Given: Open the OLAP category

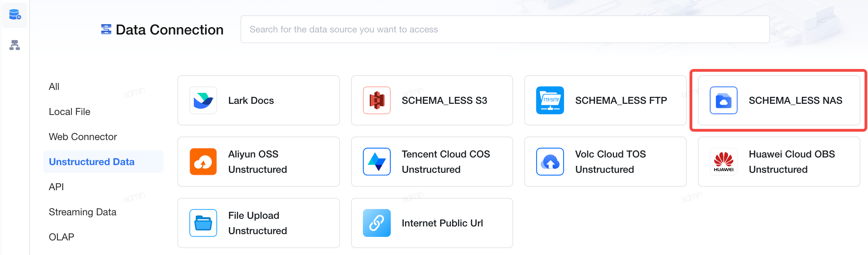Looking at the screenshot, I should tap(61, 237).
